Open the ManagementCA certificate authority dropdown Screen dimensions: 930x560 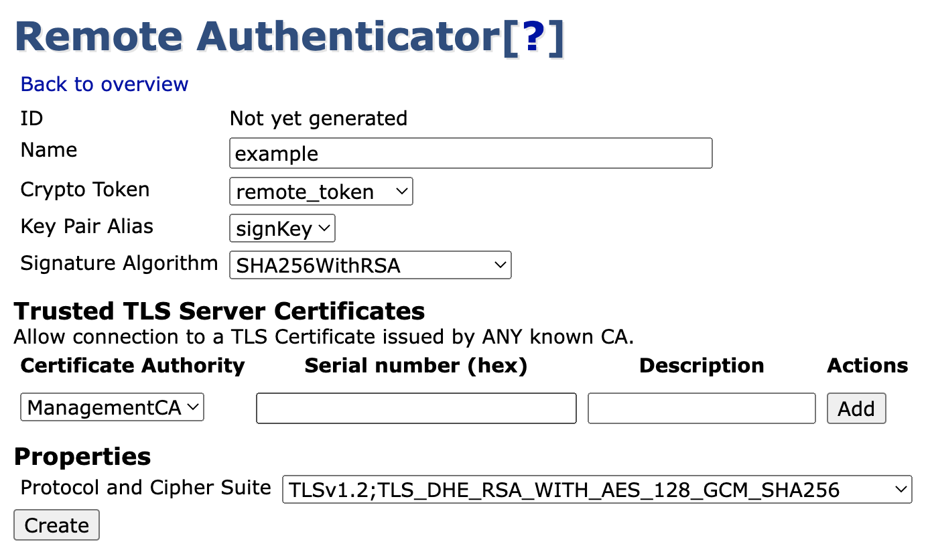tap(113, 407)
